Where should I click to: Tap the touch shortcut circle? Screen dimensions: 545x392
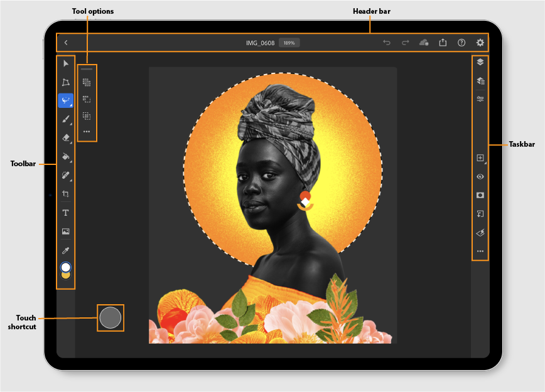pyautogui.click(x=110, y=318)
